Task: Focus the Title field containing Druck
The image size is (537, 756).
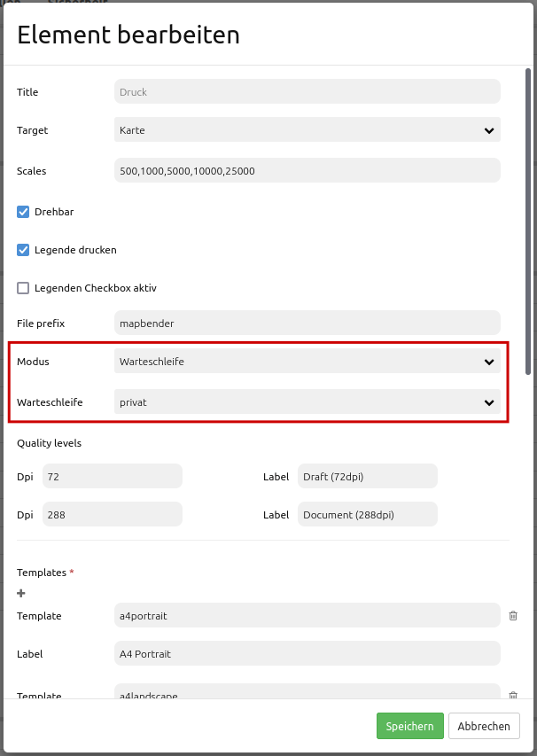Action: pos(307,92)
